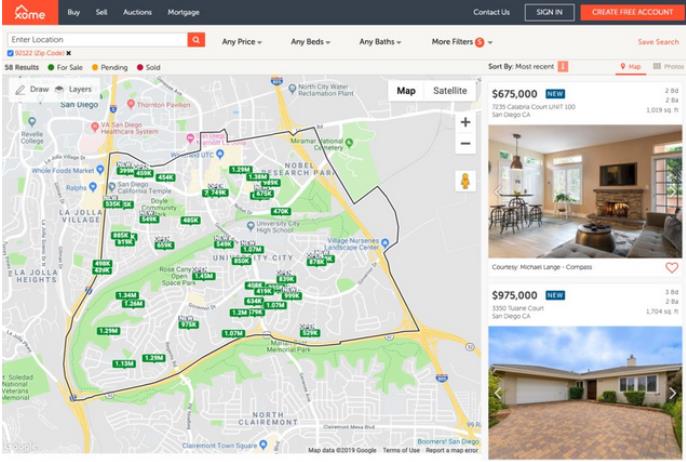Viewport: 686px width, 462px height.
Task: Open the Sell menu
Action: [x=102, y=12]
